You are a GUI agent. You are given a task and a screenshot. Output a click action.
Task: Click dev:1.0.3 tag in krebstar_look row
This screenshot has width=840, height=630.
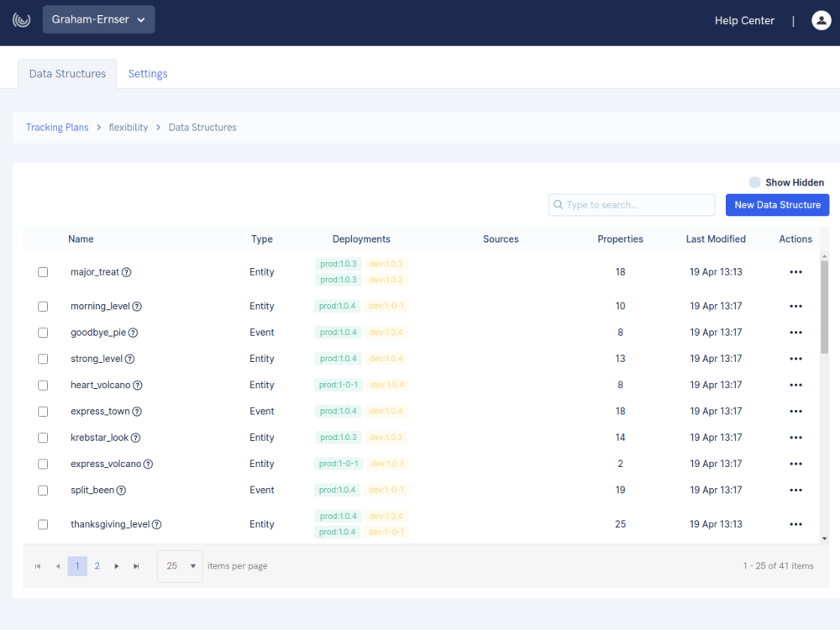[x=386, y=438]
